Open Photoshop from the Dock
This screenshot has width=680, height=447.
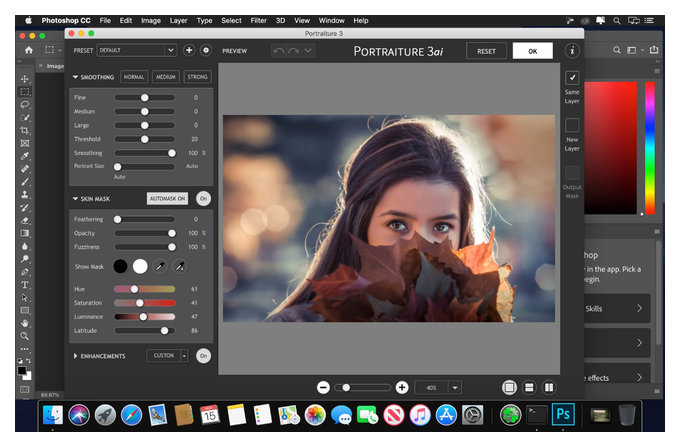pos(563,414)
